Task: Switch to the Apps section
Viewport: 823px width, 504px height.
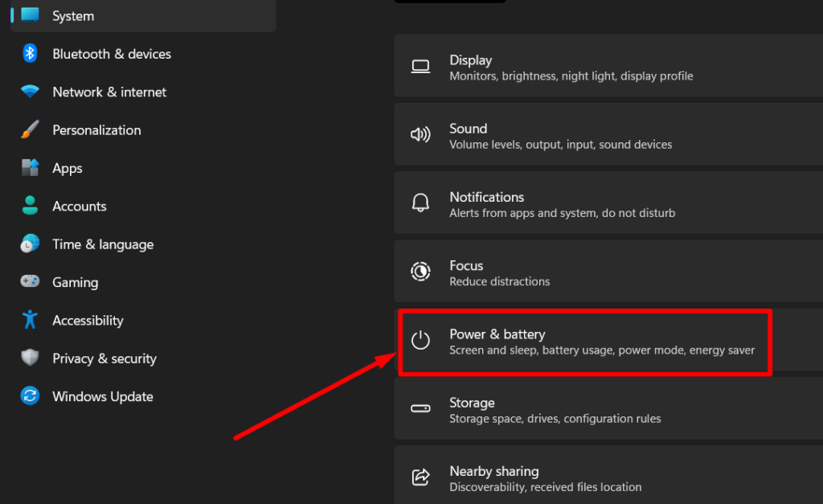Action: (68, 169)
